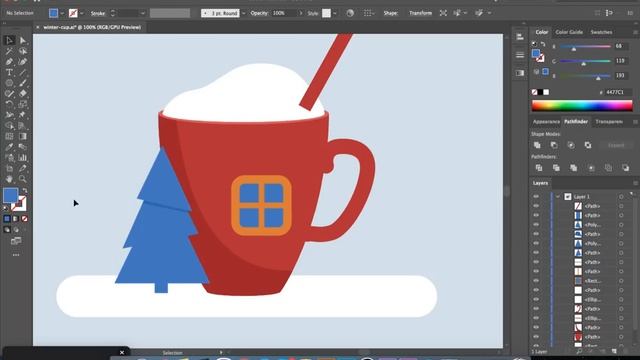Click target circle of Layer 1
Viewport: 640px width, 360px height.
point(621,197)
